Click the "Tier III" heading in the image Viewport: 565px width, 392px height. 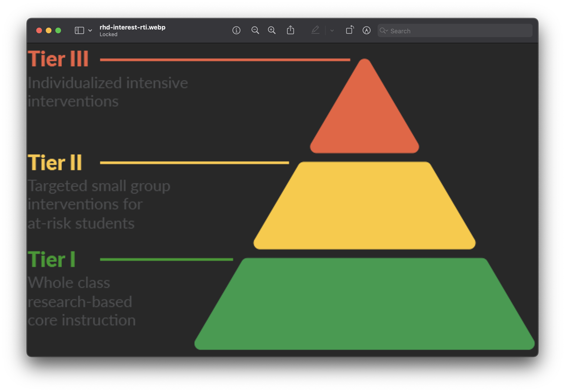pyautogui.click(x=58, y=59)
